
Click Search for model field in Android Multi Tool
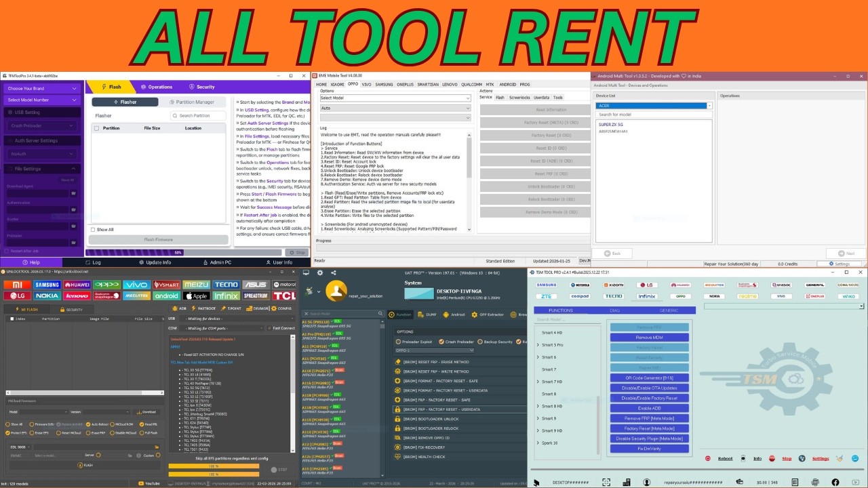coord(654,115)
